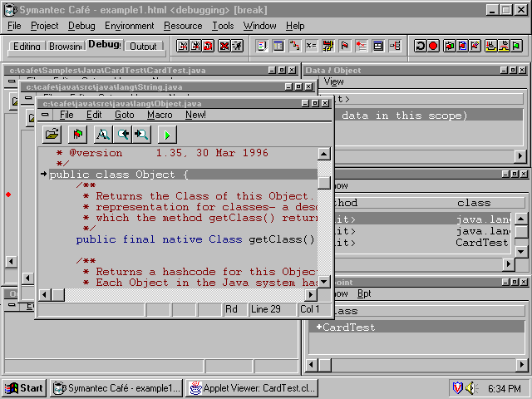The image size is (532, 399).
Task: Click the shield icon in the system tray
Action: pyautogui.click(x=458, y=387)
